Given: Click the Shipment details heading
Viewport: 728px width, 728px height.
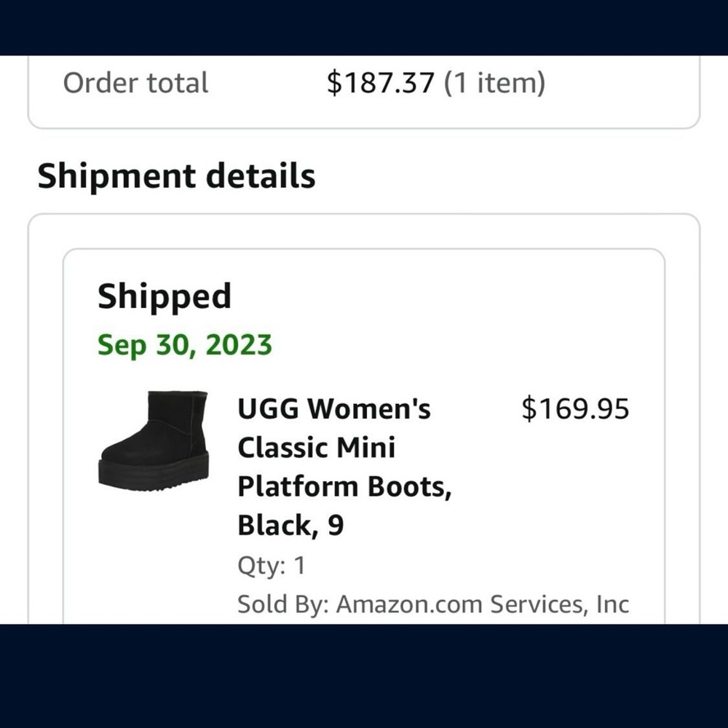Looking at the screenshot, I should 176,176.
